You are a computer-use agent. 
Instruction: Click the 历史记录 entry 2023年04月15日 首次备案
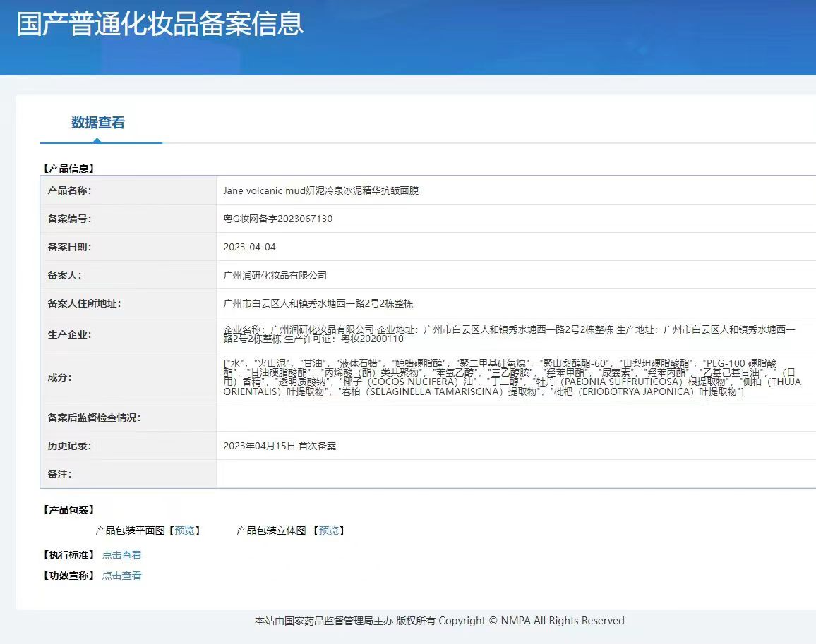(280, 446)
